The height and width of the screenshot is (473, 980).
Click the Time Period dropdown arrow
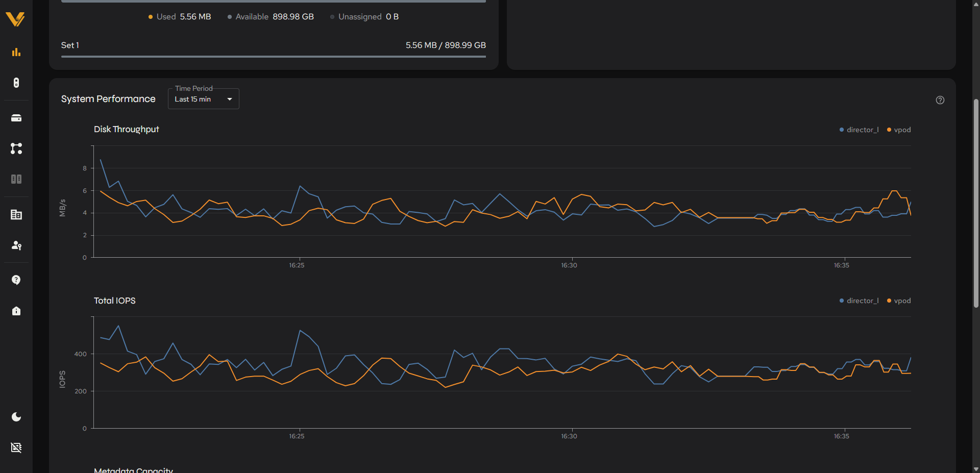pyautogui.click(x=230, y=99)
